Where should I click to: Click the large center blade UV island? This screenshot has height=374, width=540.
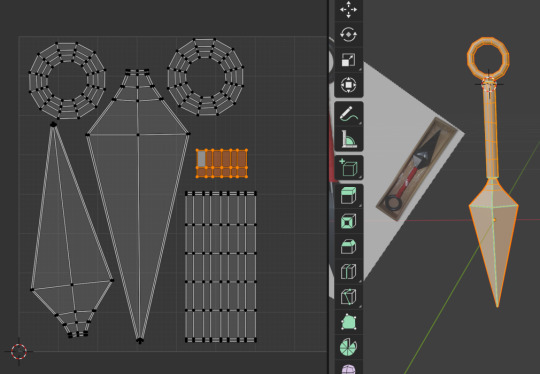[x=138, y=207]
